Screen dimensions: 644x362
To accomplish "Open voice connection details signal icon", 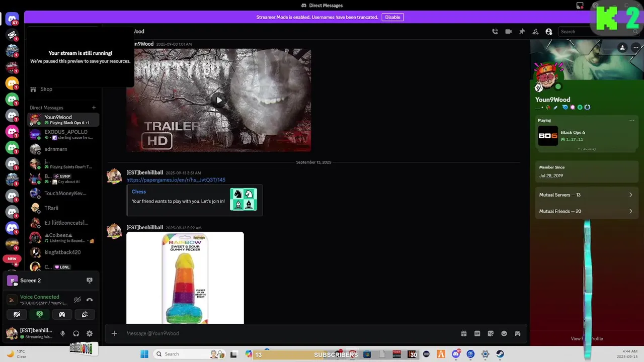I will tap(12, 300).
